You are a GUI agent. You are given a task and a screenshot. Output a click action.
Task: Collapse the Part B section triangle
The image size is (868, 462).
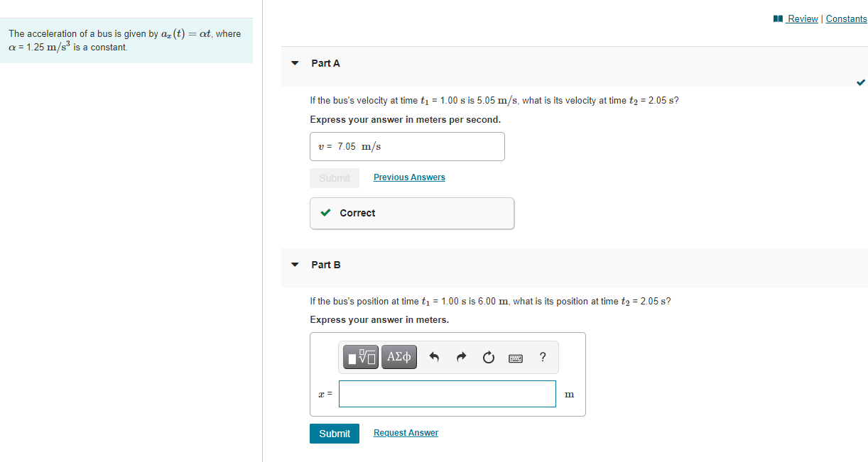coord(294,265)
